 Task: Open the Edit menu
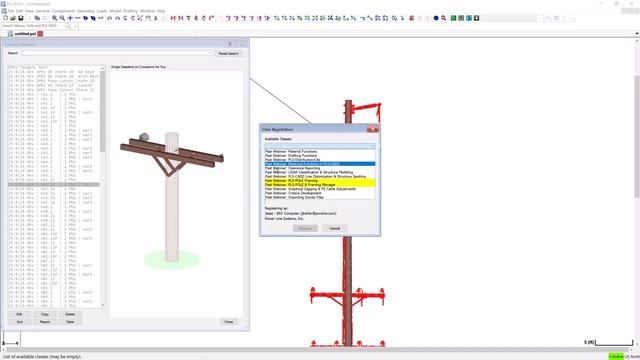click(x=20, y=11)
